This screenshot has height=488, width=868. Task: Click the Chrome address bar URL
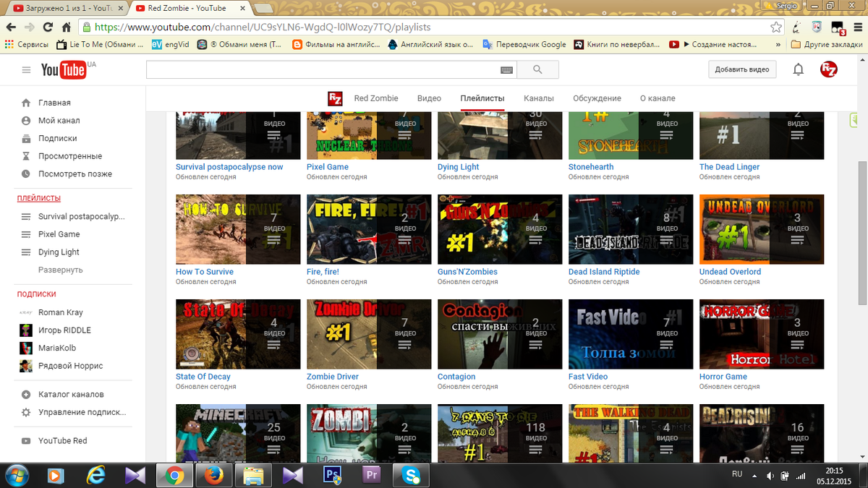click(x=263, y=27)
